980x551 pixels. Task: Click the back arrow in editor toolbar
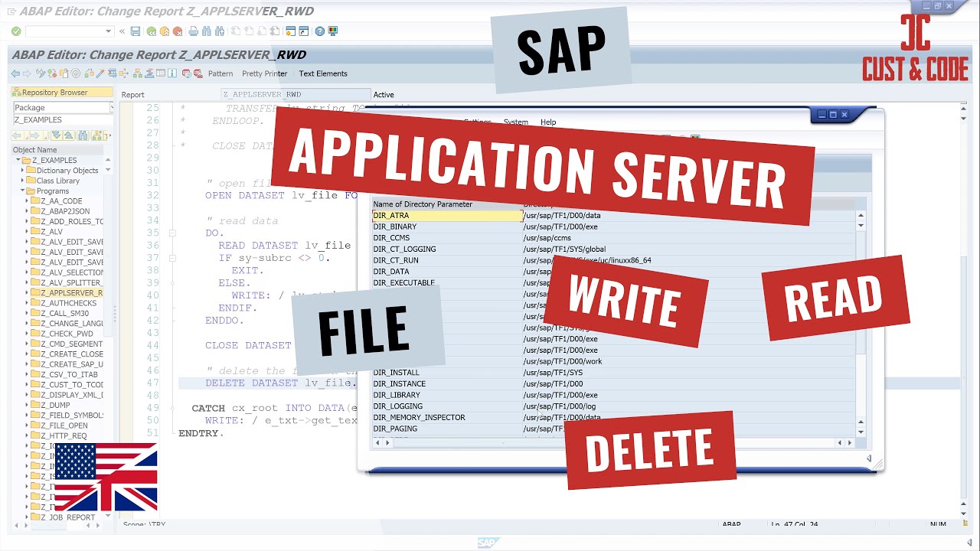click(x=15, y=73)
